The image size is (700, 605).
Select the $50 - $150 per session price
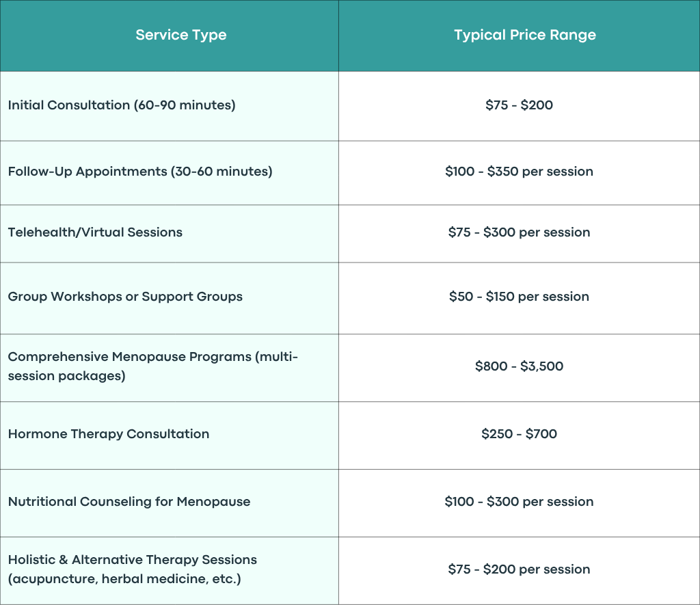coord(520,297)
